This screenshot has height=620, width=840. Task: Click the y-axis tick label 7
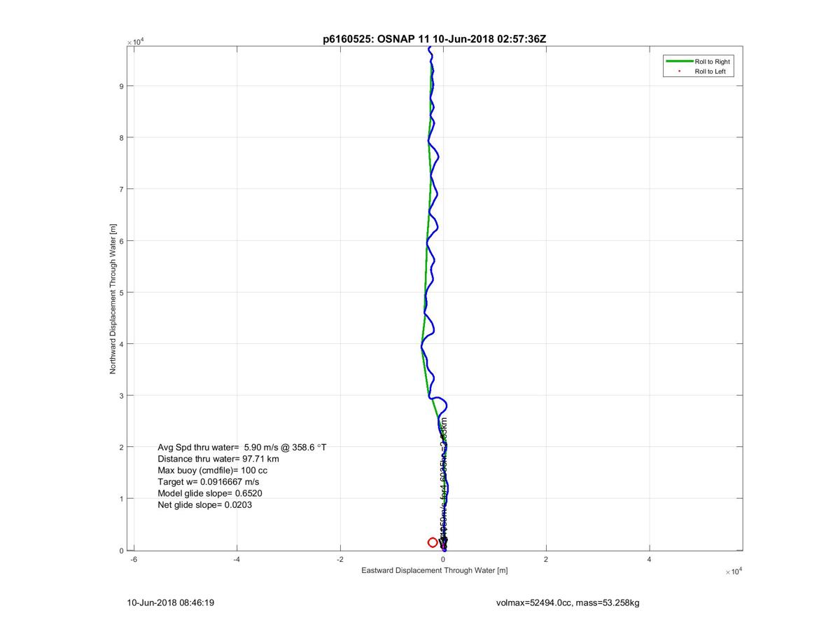pos(122,189)
